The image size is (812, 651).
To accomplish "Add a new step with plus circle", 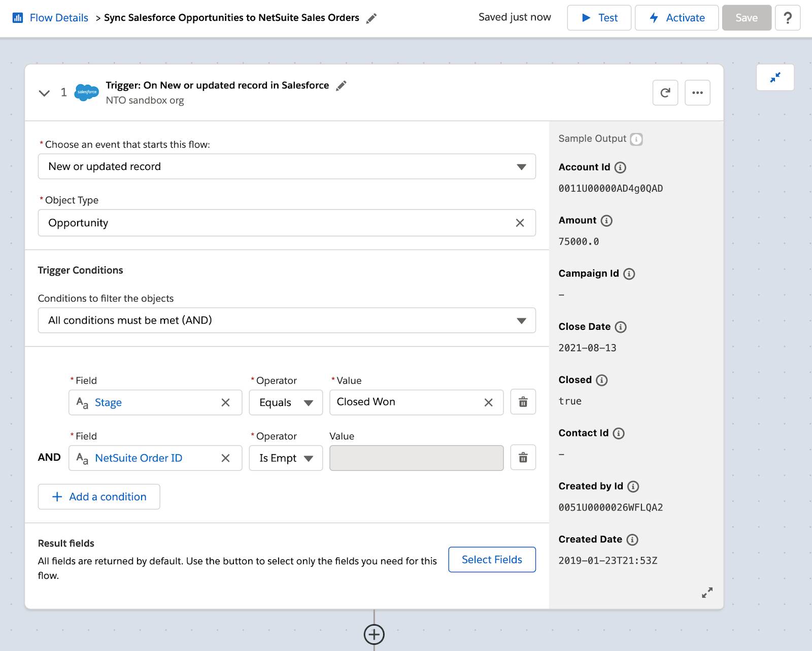I will click(374, 634).
